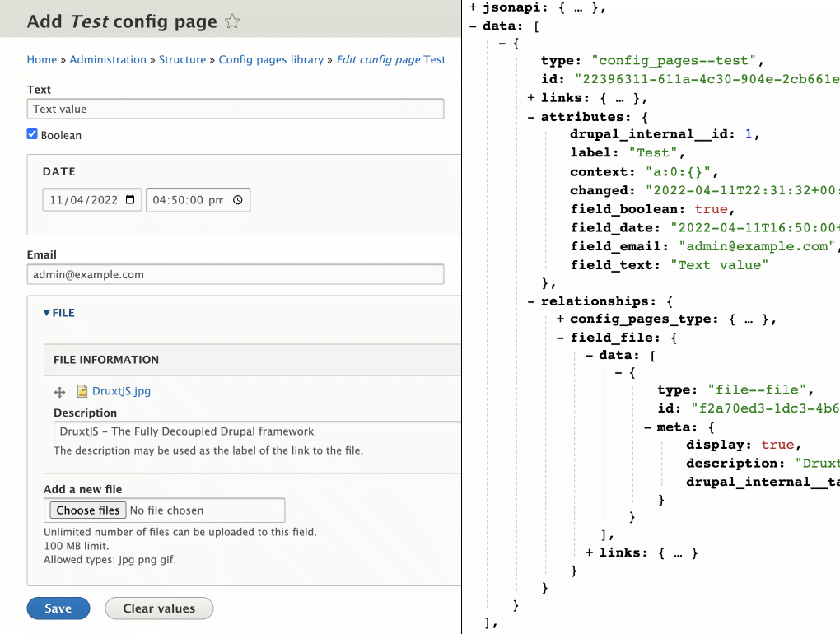Collapse the FILE fieldset
The image size is (840, 634).
[x=59, y=313]
